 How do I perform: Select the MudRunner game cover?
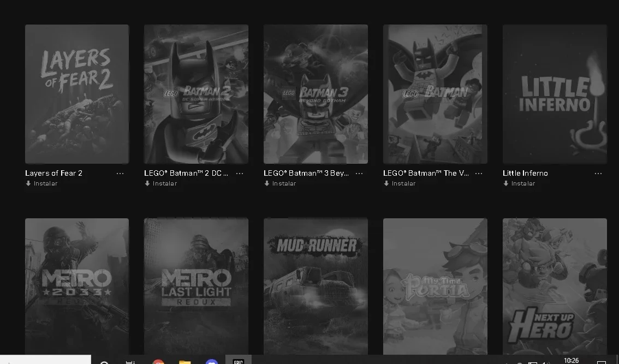(316, 286)
